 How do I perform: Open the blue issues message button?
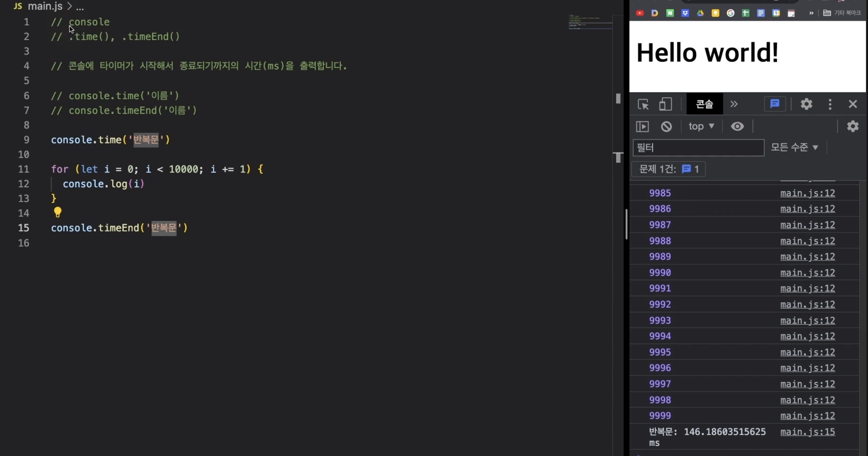(x=775, y=104)
